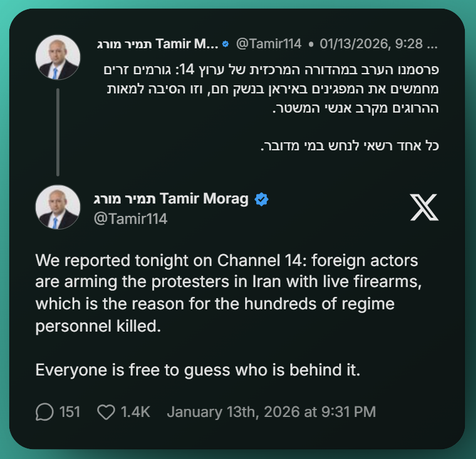Click the heart like icon
476x459 pixels.
click(106, 411)
